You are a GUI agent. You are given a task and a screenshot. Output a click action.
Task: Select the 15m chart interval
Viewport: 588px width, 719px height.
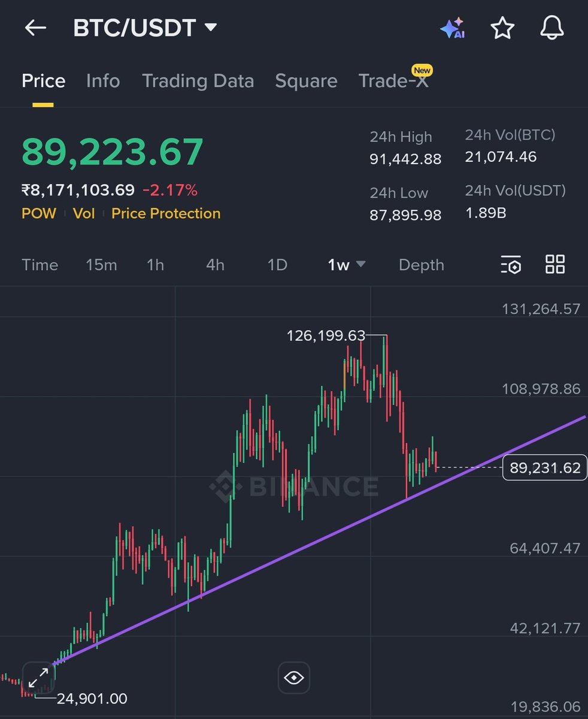coord(101,265)
